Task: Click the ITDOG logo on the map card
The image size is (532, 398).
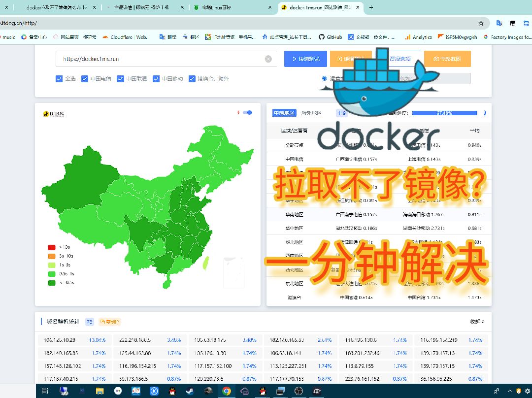Action: 54,114
